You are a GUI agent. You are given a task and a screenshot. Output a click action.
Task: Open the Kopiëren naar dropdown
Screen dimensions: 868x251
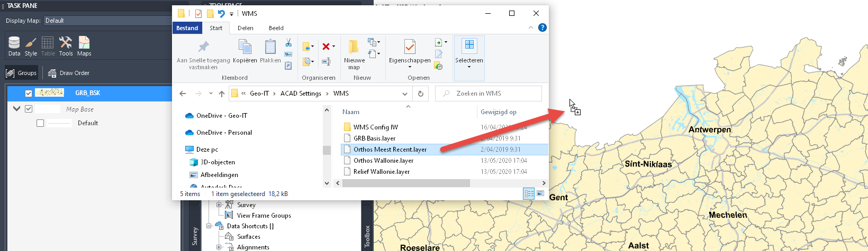pyautogui.click(x=309, y=62)
